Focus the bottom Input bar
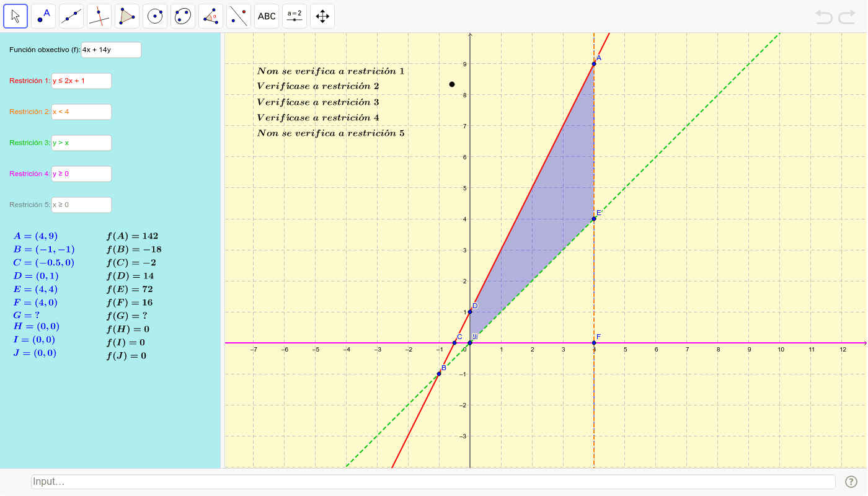The height and width of the screenshot is (496, 868). point(433,482)
